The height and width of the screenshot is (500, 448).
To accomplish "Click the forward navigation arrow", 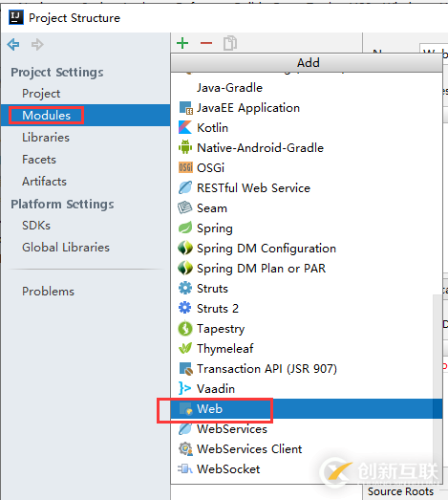I will point(37,44).
